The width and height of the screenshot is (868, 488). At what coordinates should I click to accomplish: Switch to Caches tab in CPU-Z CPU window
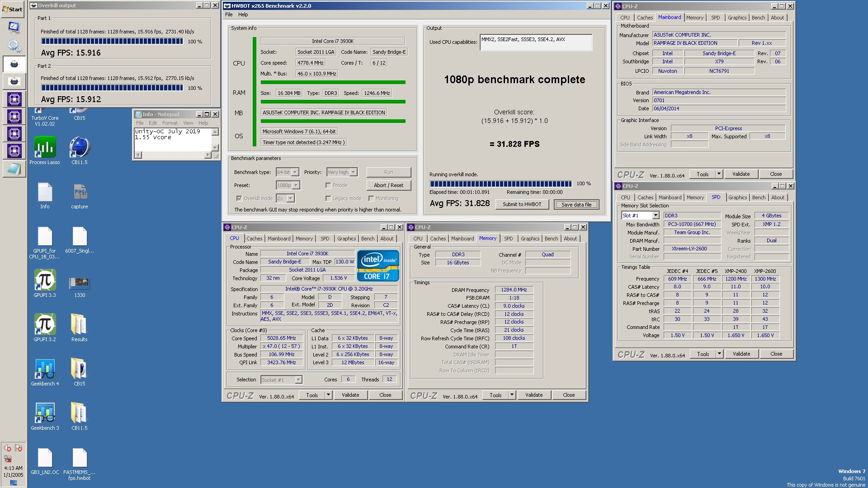pos(254,239)
